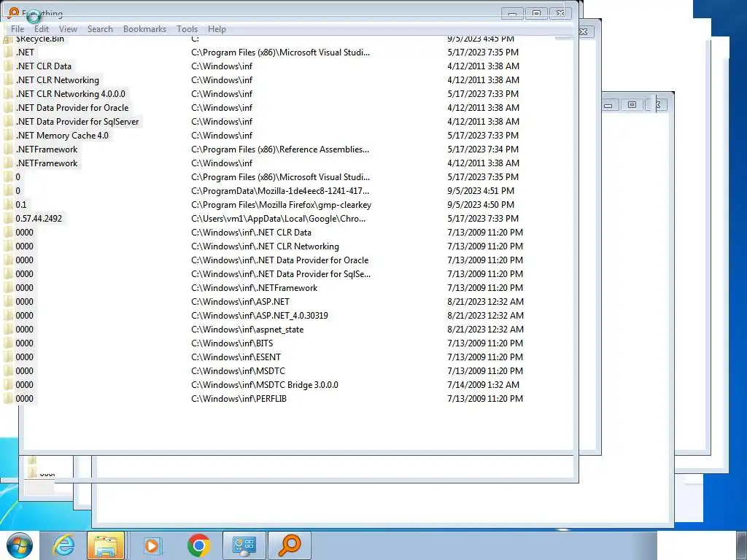Click folder icon of 0.1 row
Viewport: 747px width, 560px height.
pyautogui.click(x=8, y=205)
